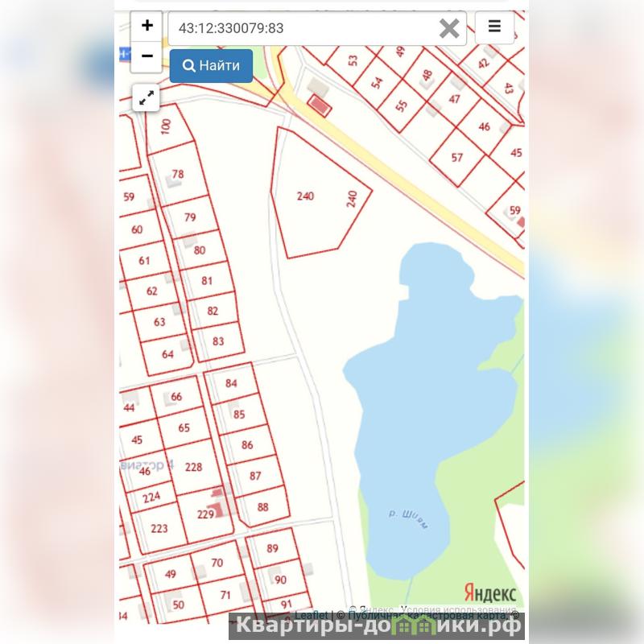Select parcel 57 on the map
This screenshot has height=644, width=644.
(x=457, y=158)
